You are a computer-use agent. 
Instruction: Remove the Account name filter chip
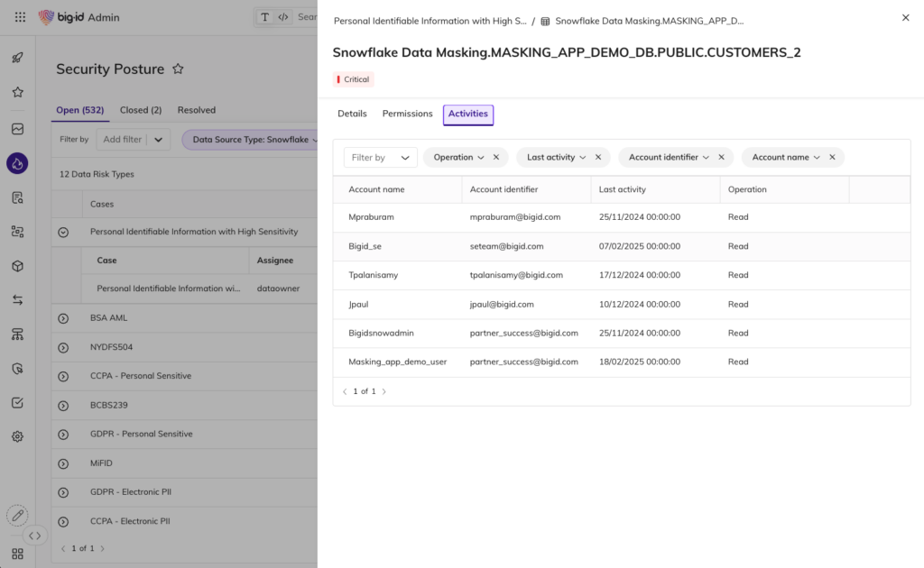tap(832, 157)
